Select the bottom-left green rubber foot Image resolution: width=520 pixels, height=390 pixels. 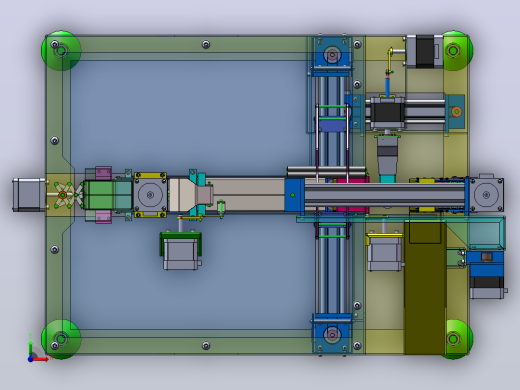[61, 339]
